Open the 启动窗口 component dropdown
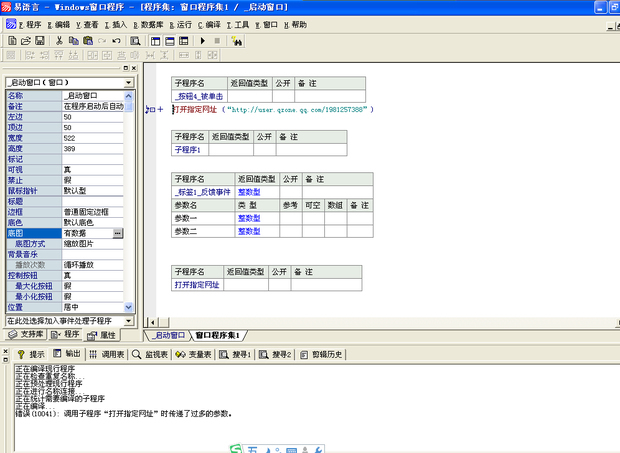The image size is (620, 453). 127,83
